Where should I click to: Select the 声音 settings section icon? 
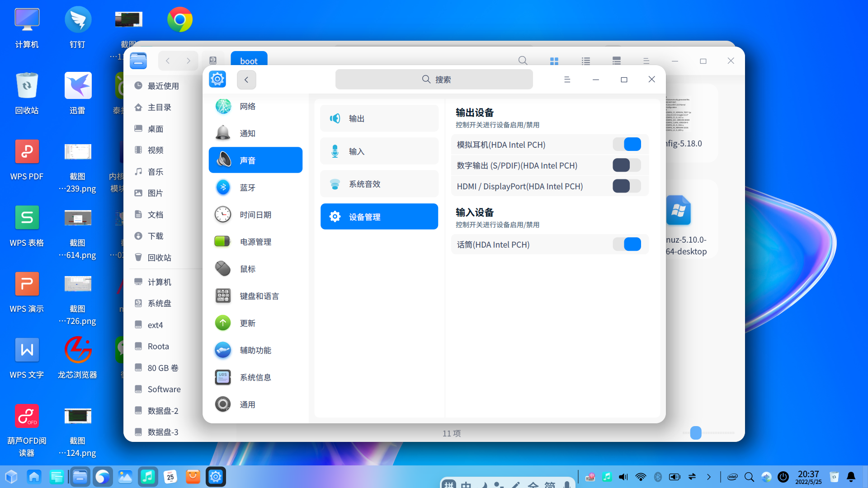[223, 160]
